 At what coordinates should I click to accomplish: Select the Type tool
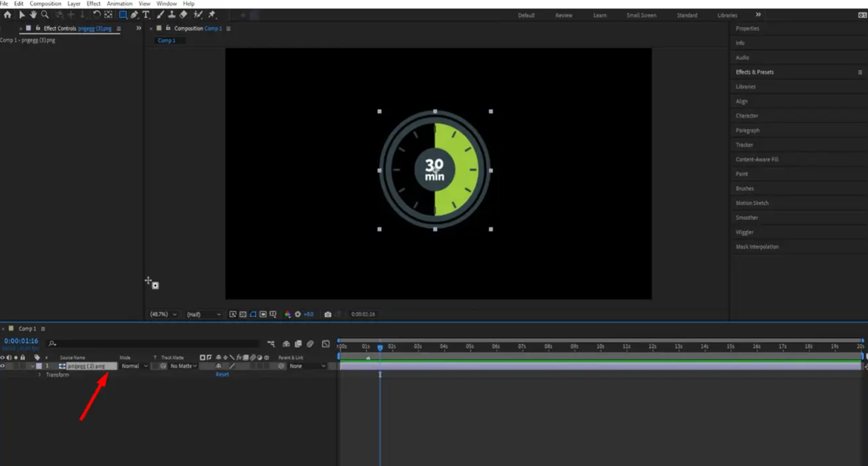point(147,15)
